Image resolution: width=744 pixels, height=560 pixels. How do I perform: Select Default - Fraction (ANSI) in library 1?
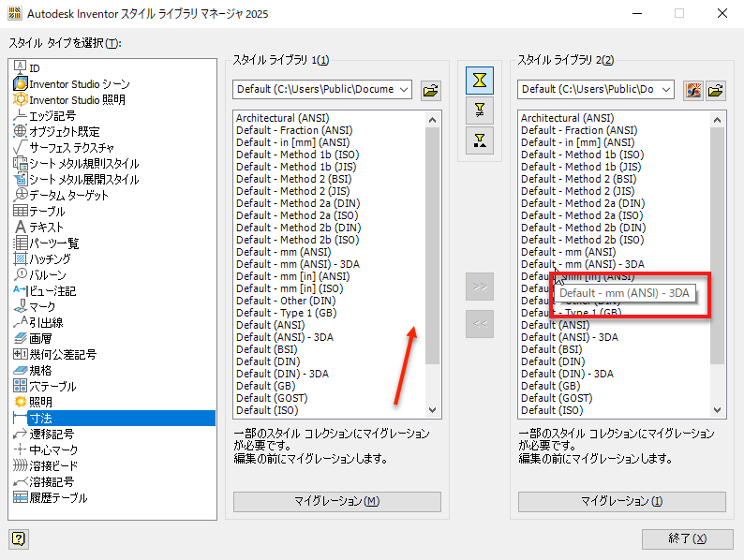294,130
